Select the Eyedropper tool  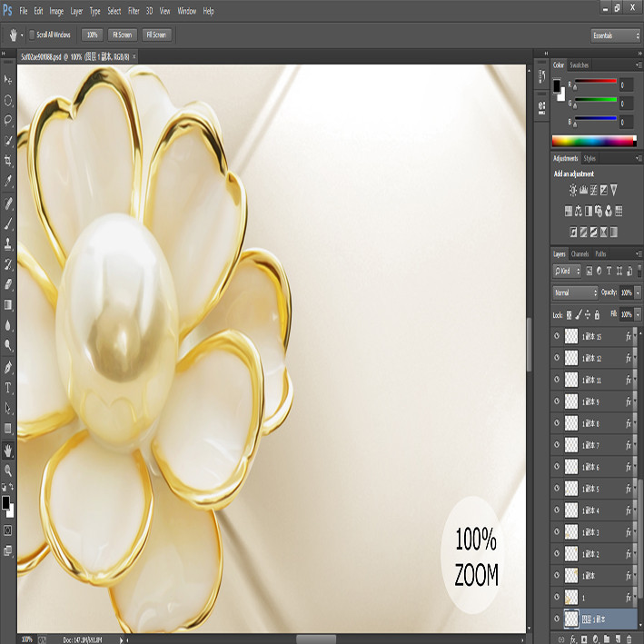pyautogui.click(x=8, y=181)
